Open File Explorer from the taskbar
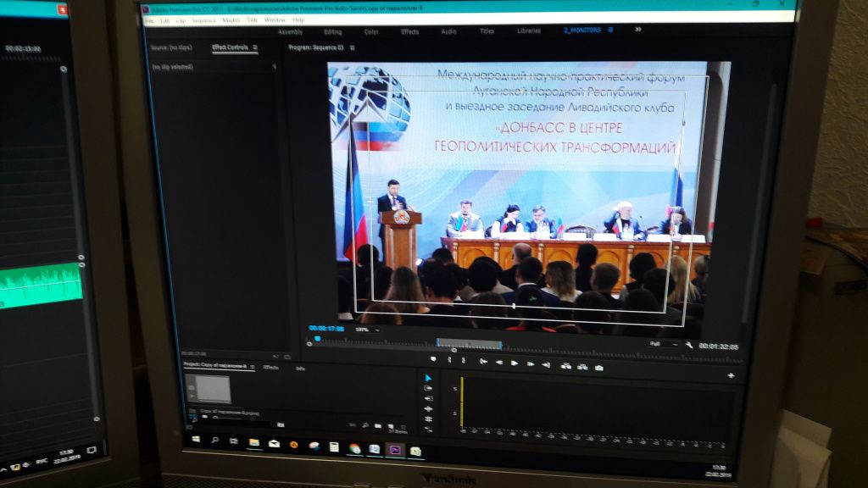 coord(254,442)
